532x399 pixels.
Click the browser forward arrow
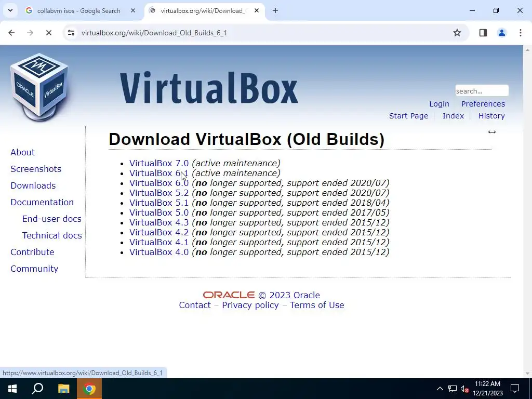pyautogui.click(x=30, y=33)
